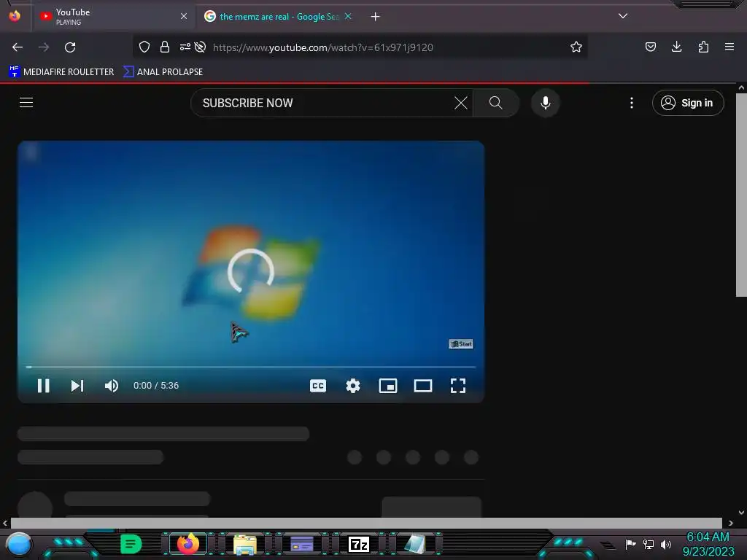Open the Windows Start orb
Screen dimensions: 747x560
[19, 544]
